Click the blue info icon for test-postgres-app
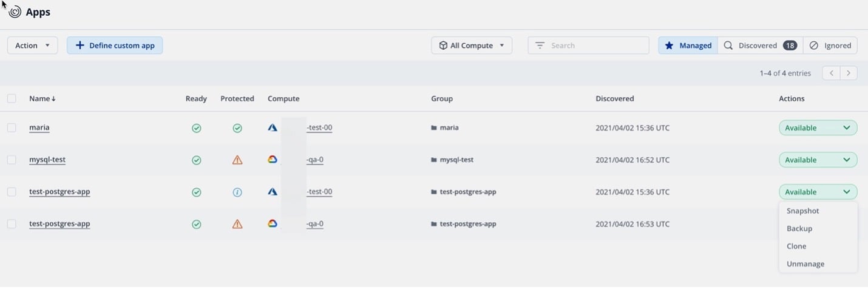Viewport: 868px width, 289px height. coord(237,192)
